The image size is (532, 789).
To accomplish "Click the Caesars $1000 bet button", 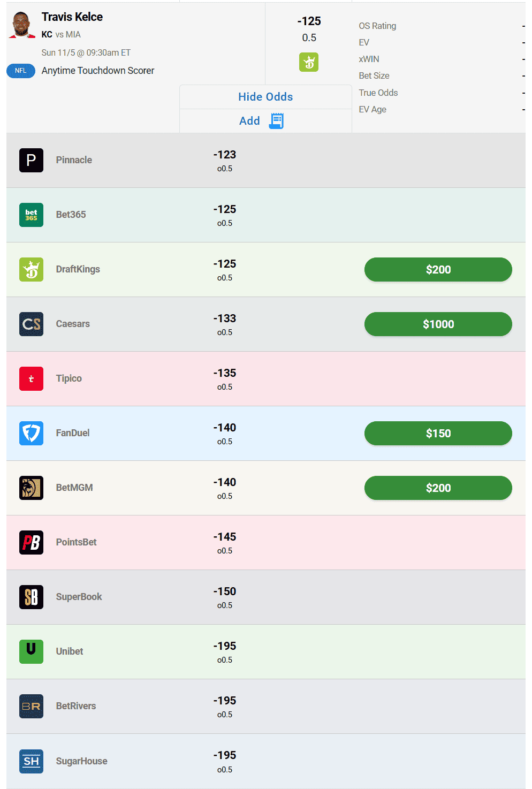I will (x=438, y=324).
